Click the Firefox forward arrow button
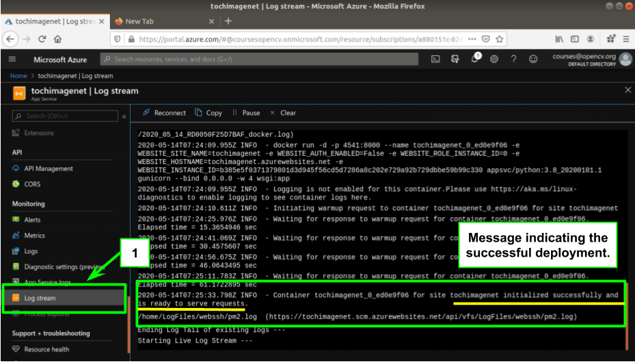This screenshot has height=364, width=635. coord(27,39)
